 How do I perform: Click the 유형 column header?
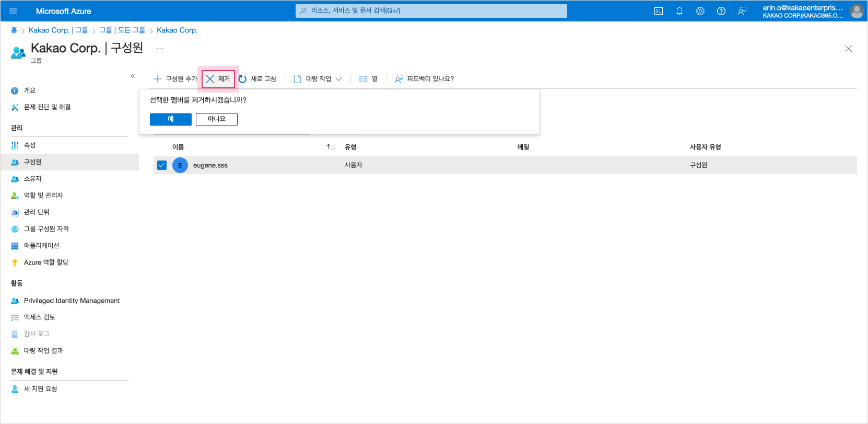(350, 147)
